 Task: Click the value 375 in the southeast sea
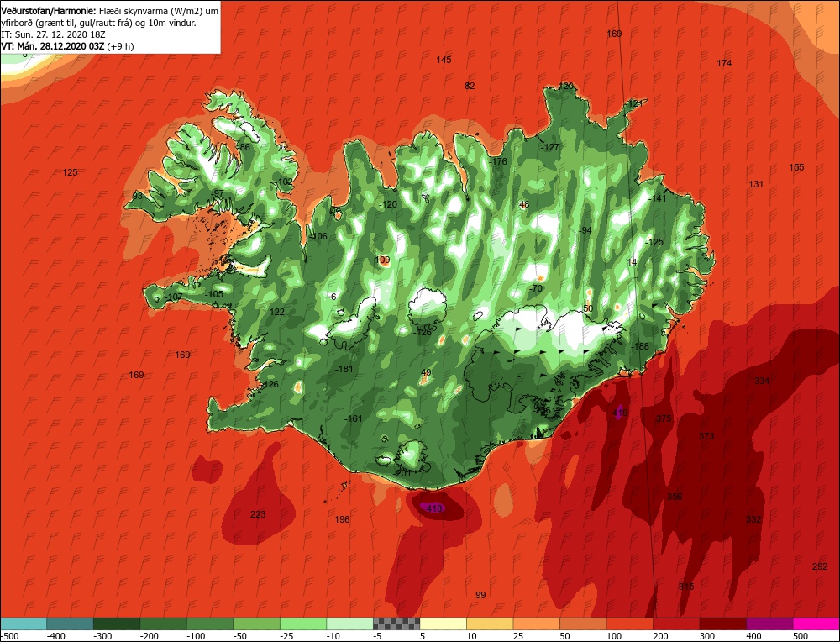point(664,418)
